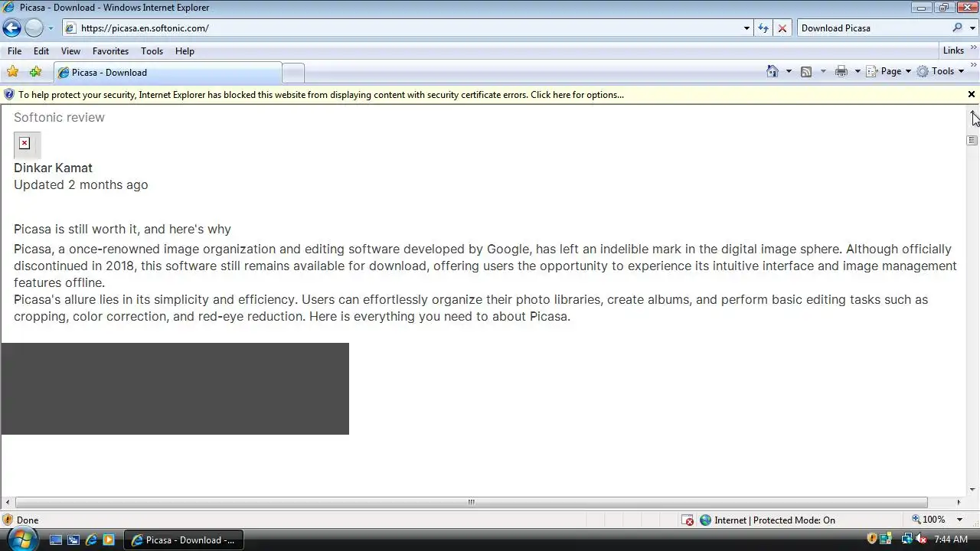This screenshot has height=551, width=980.
Task: Click the broken image icon above Dinkar Kamat
Action: [x=27, y=145]
